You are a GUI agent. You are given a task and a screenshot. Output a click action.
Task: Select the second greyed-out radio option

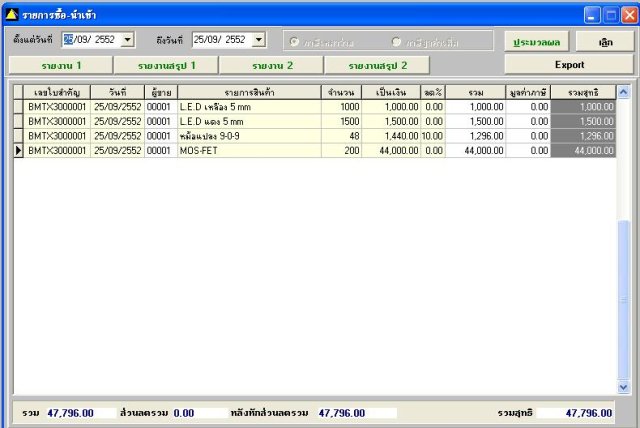[396, 42]
